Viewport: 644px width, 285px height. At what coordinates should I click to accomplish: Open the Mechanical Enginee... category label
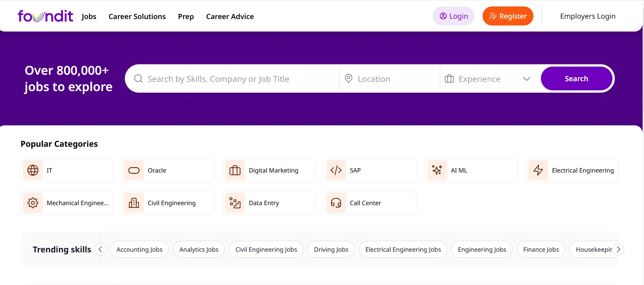(78, 203)
